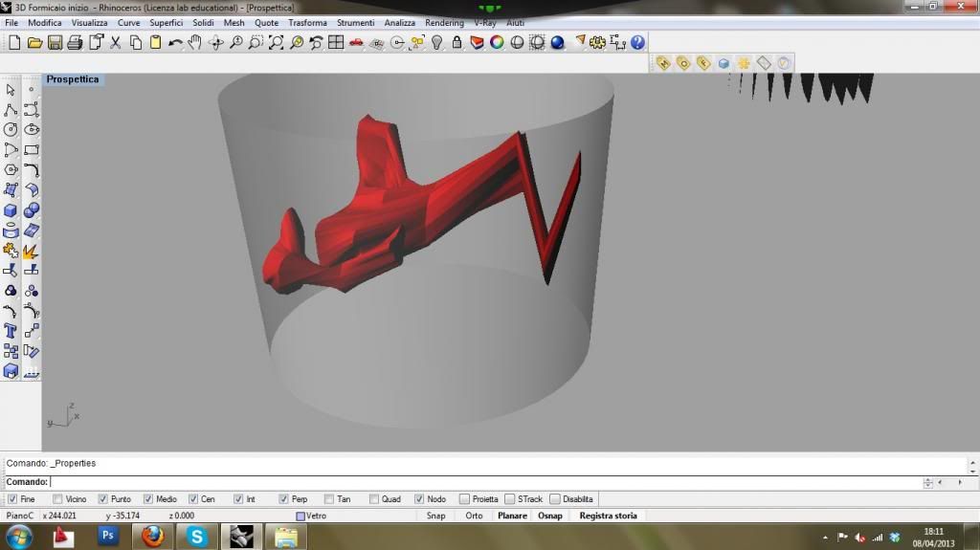This screenshot has height=550, width=980.
Task: Select the puzzle piece Join tool
Action: (x=11, y=251)
